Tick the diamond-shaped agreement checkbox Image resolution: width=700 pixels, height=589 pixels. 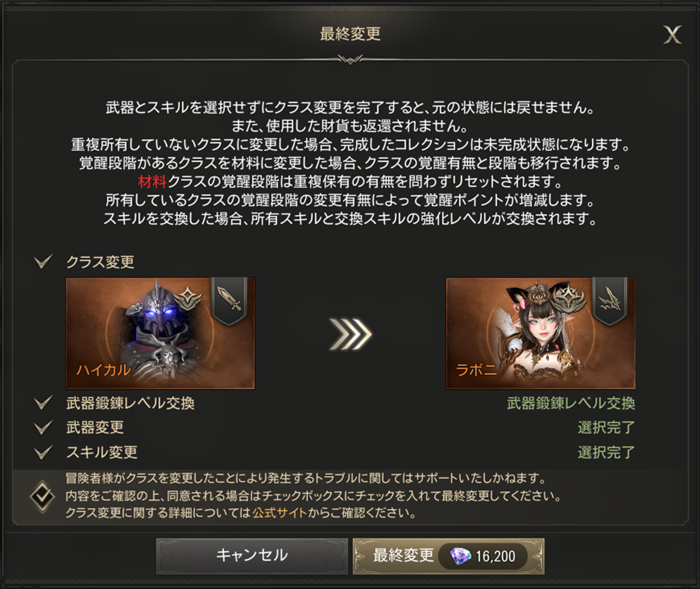point(42,496)
